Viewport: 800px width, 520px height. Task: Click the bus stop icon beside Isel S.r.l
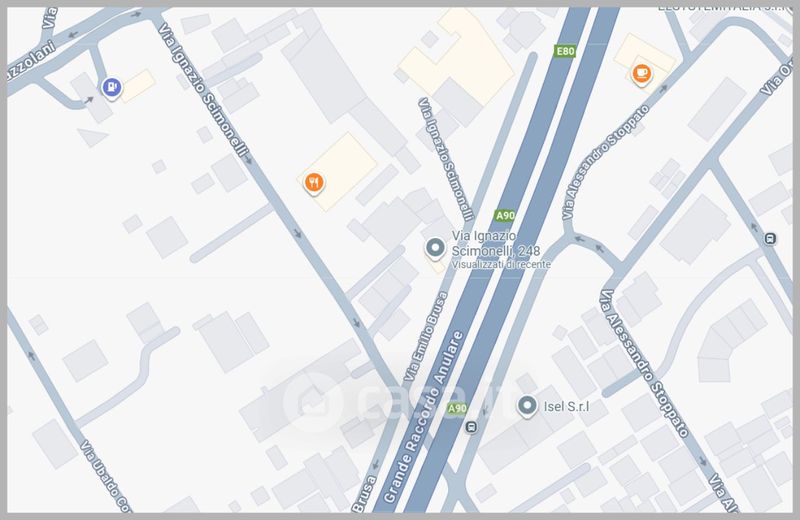pos(472,427)
